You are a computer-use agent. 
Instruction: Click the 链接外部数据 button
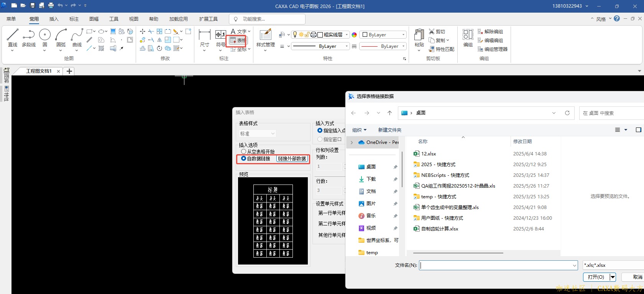[x=292, y=158]
